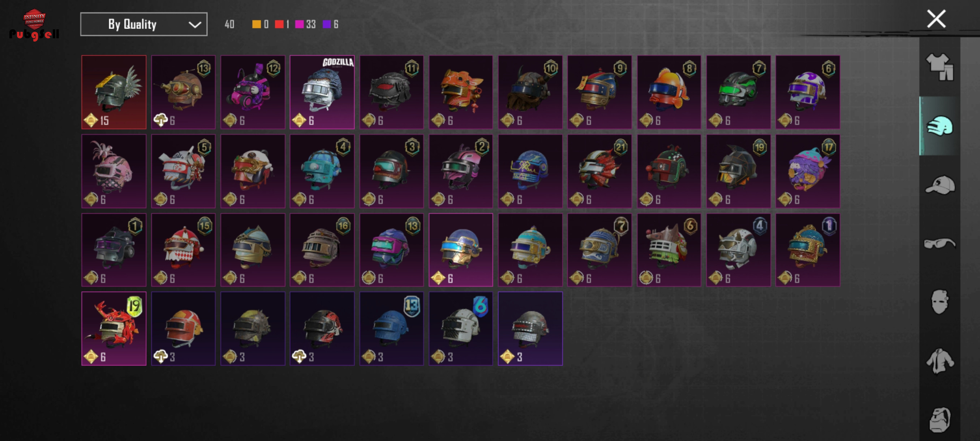Open the jacket category icon

tap(939, 361)
